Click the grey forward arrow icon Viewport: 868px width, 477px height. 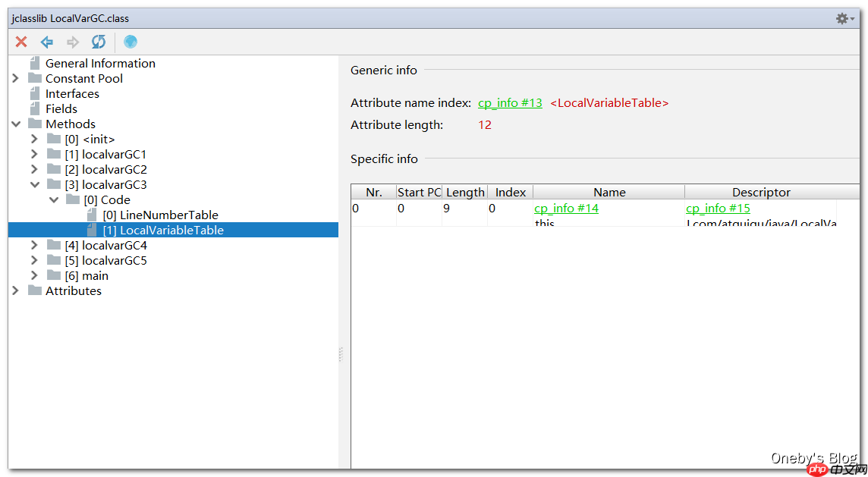click(x=73, y=42)
